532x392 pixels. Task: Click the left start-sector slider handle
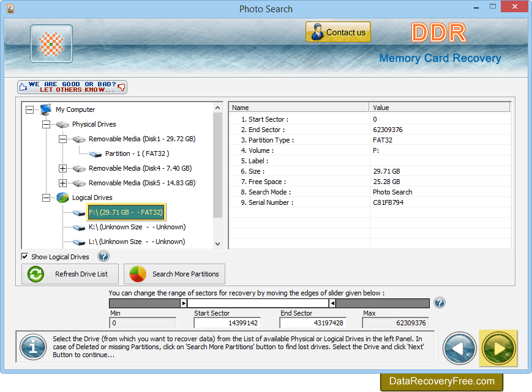(184, 303)
